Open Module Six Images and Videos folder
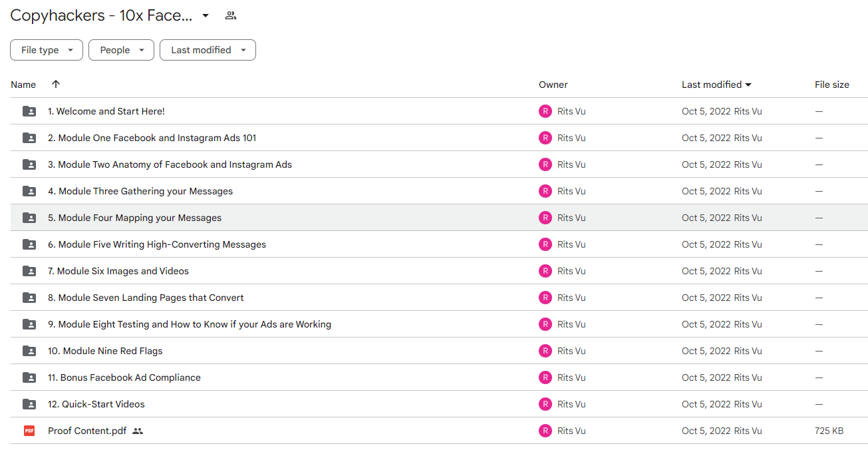868x464 pixels. pyautogui.click(x=118, y=271)
